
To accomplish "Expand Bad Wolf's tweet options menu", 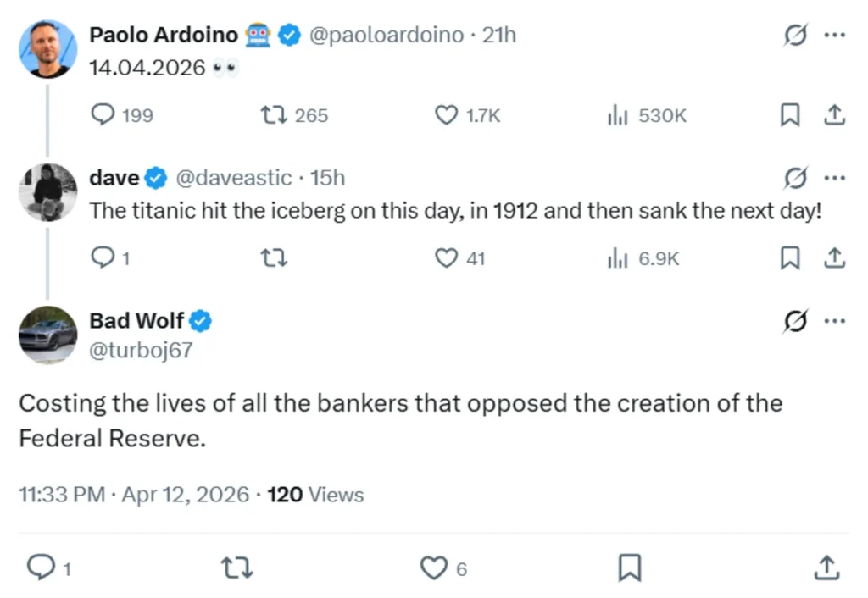I will pos(836,321).
